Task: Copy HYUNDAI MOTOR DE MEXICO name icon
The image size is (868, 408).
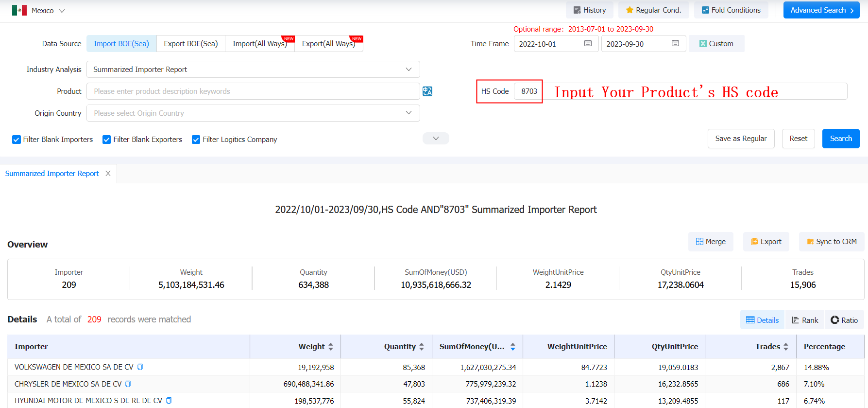Action: click(169, 401)
